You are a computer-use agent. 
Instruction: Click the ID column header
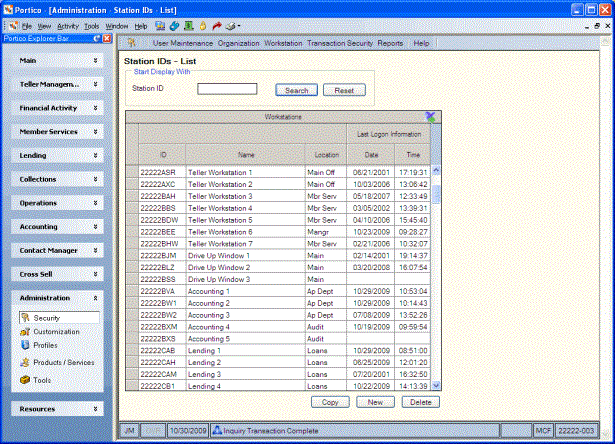[x=162, y=155]
